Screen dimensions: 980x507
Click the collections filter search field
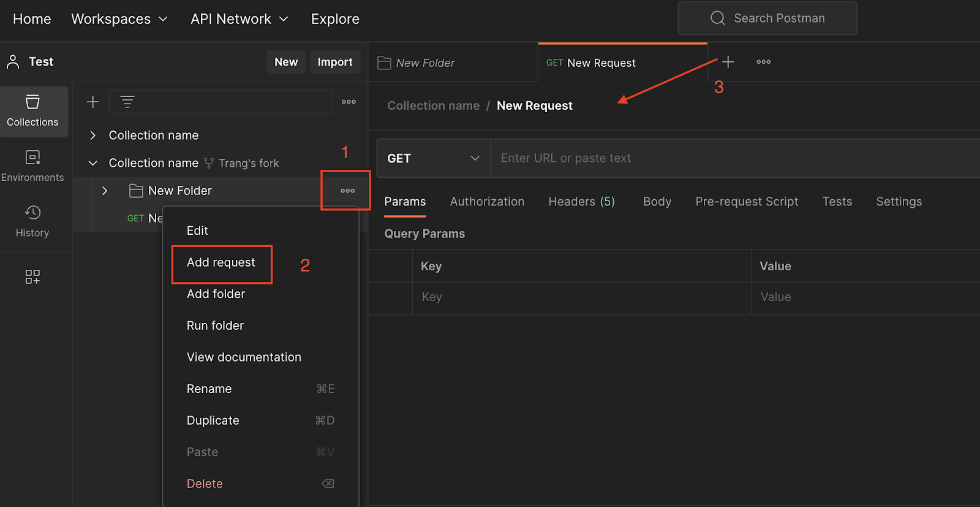tap(221, 102)
